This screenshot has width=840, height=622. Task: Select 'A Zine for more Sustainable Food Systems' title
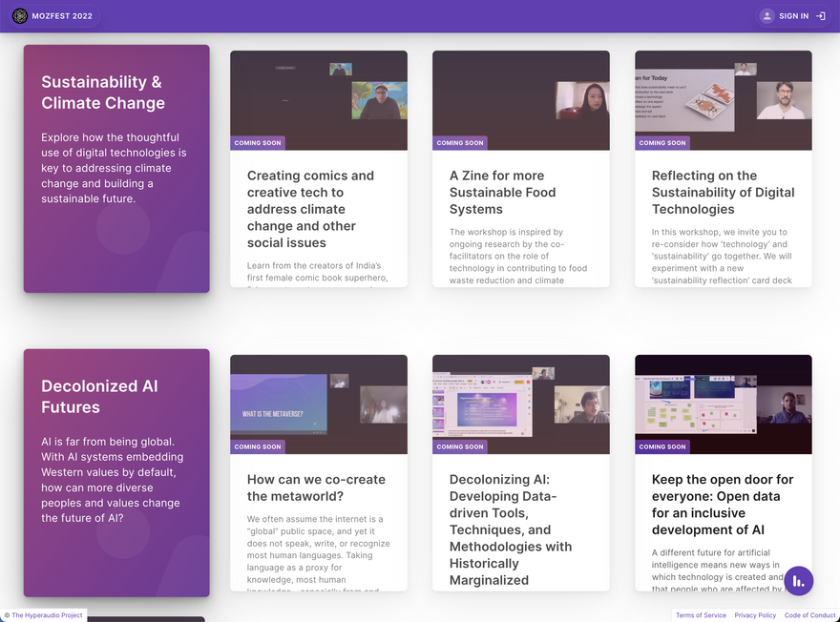(510, 193)
